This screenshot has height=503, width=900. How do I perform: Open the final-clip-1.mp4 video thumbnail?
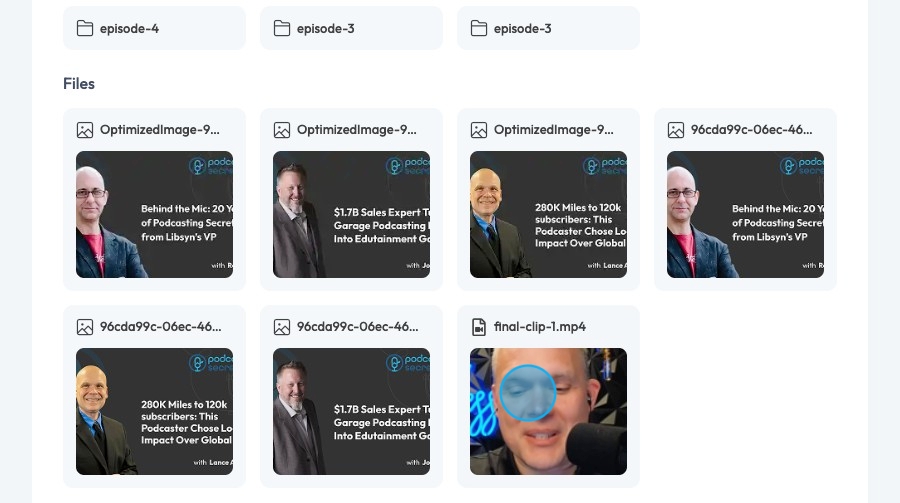(548, 411)
